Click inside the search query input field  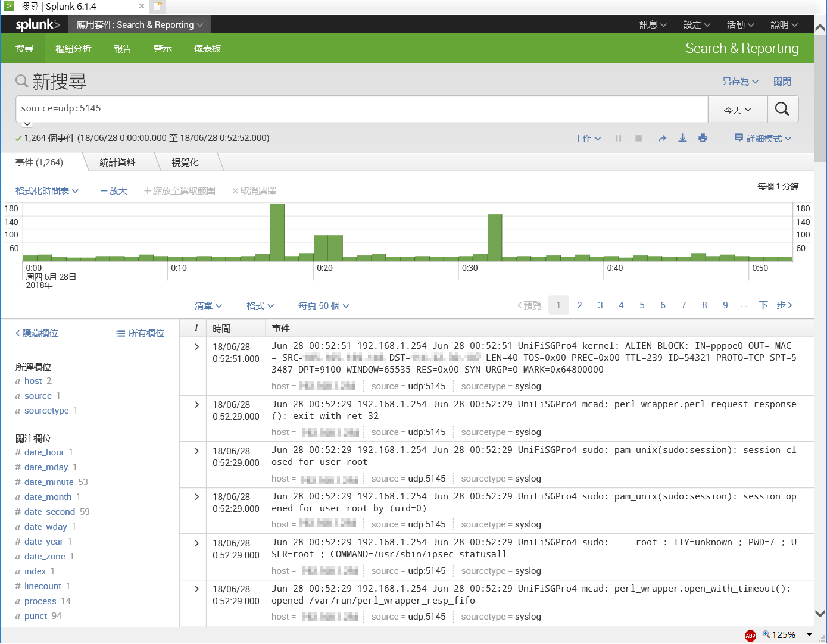(x=238, y=109)
